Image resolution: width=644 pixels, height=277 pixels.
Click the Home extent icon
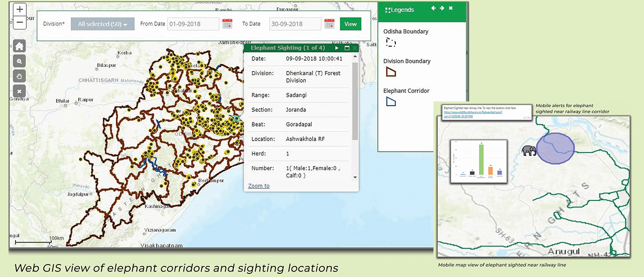click(x=19, y=46)
